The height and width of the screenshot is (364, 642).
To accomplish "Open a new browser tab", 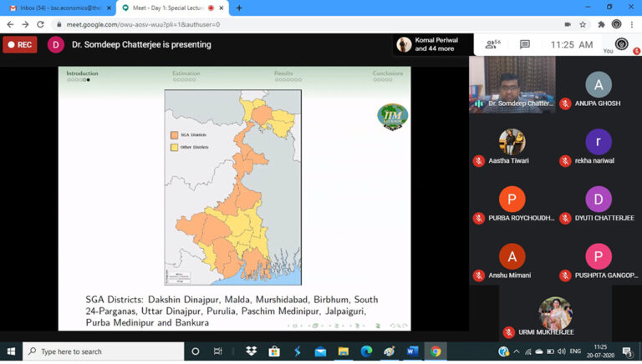I will [x=239, y=8].
